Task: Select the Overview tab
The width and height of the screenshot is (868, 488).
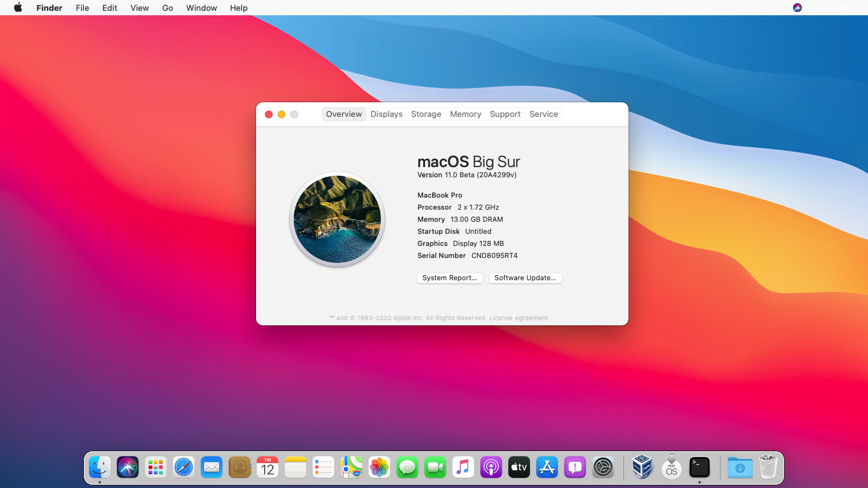Action: 344,114
